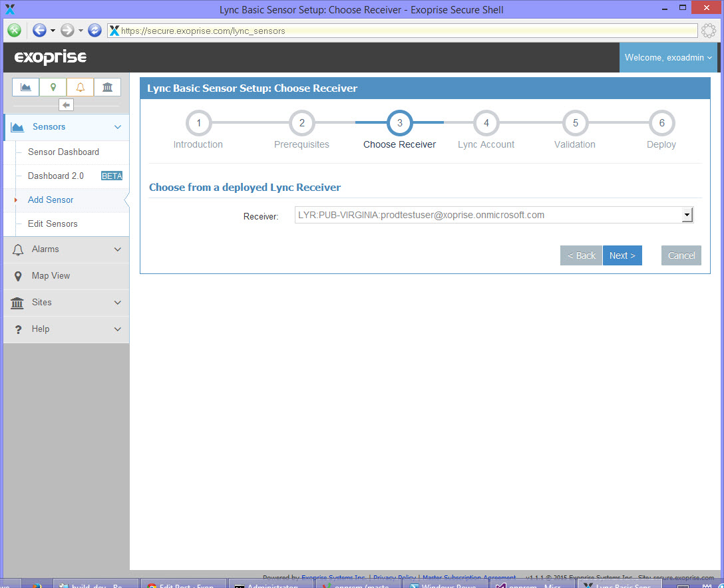Click the X favicon in the address bar
Viewport: 724px width, 588px height.
tap(114, 31)
